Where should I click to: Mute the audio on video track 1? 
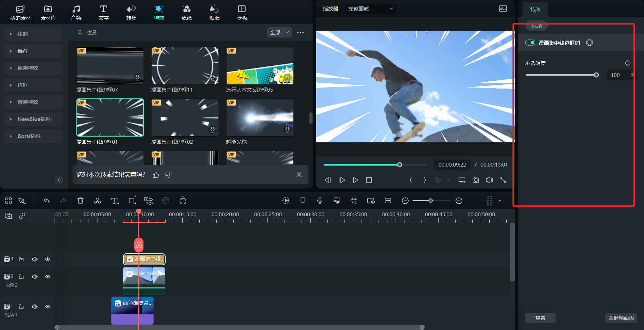click(x=35, y=307)
